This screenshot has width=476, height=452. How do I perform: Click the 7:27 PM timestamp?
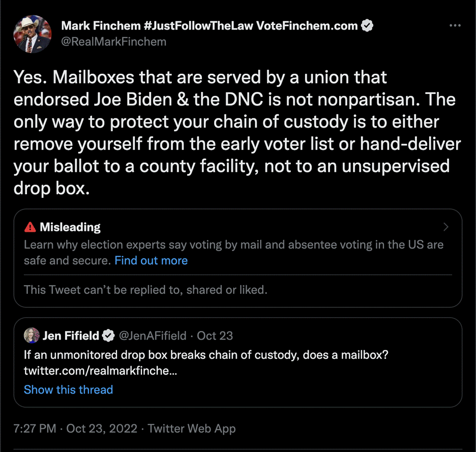[x=35, y=429]
